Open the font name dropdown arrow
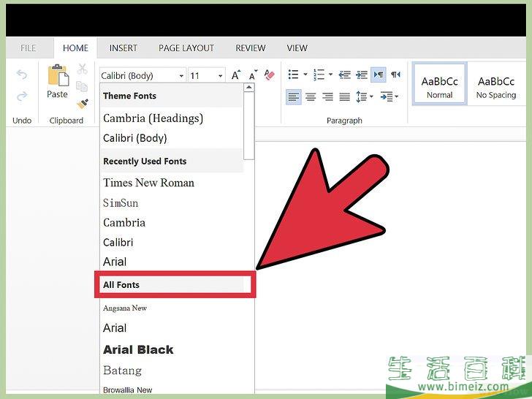The image size is (532, 399). point(181,76)
